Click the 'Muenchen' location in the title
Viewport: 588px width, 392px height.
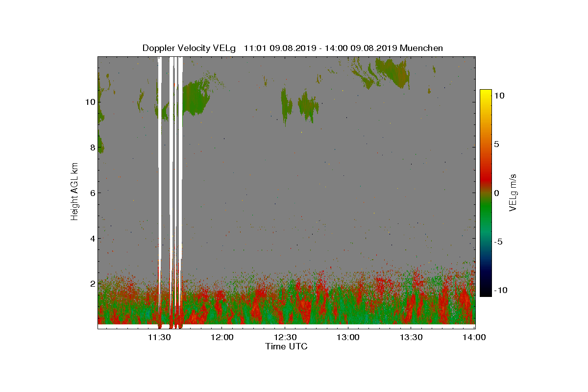[x=421, y=48]
